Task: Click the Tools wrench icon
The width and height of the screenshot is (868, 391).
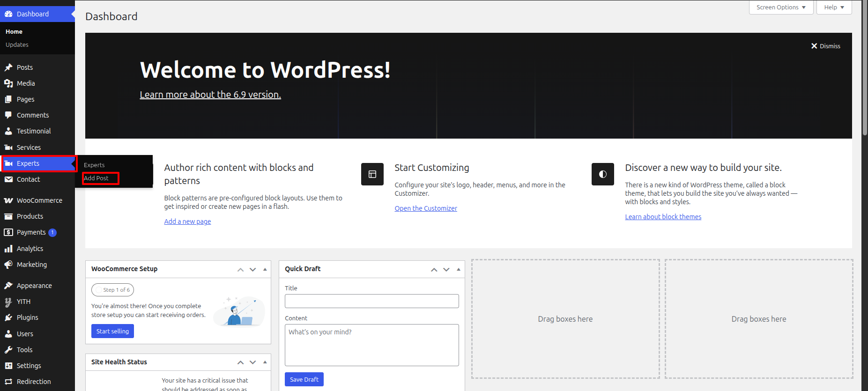Action: [8, 350]
